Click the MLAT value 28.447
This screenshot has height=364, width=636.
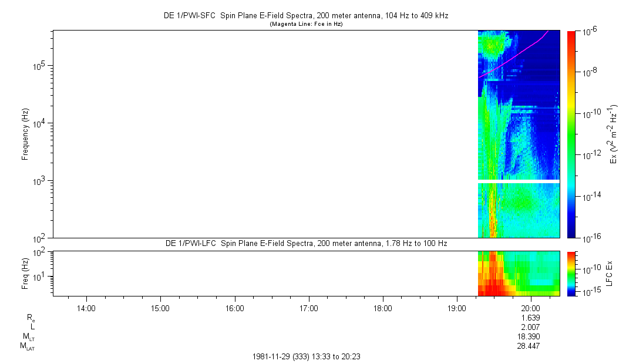click(x=529, y=346)
